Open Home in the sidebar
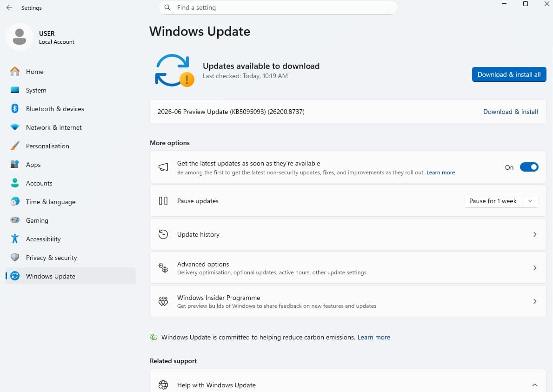The height and width of the screenshot is (392, 553). tap(71, 72)
